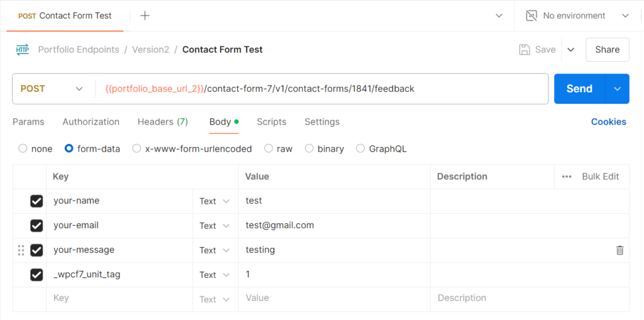Image resolution: width=644 pixels, height=320 pixels.
Task: Open the Authorization tab
Action: point(91,122)
